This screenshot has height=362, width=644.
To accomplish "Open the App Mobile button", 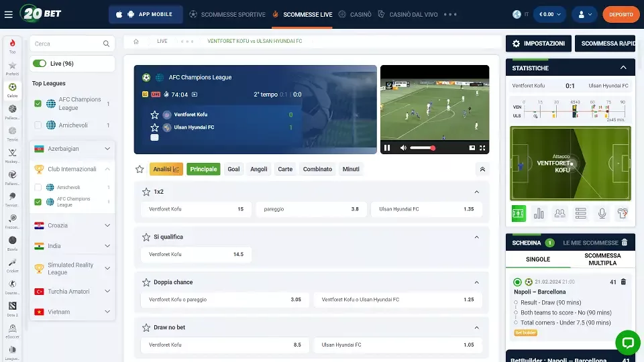I will point(146,14).
